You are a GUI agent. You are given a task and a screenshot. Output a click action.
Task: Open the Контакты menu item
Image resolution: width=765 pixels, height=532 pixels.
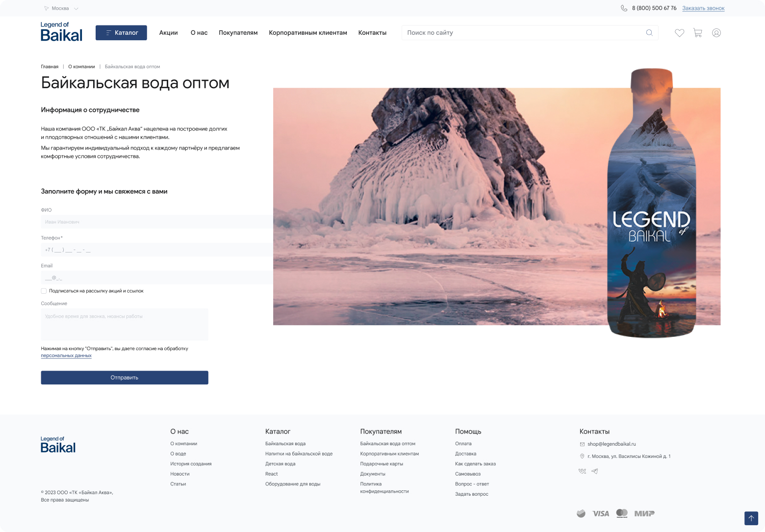(372, 33)
